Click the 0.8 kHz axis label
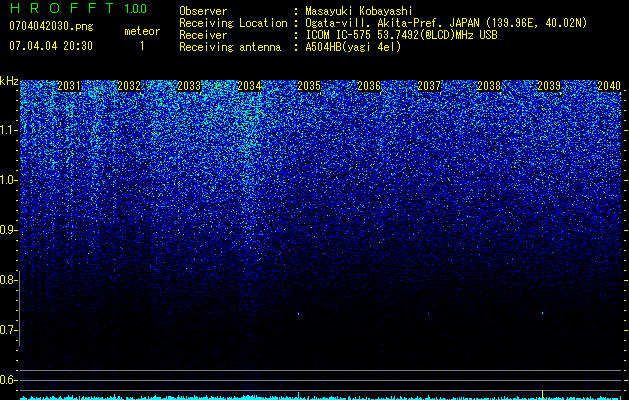 [8, 280]
